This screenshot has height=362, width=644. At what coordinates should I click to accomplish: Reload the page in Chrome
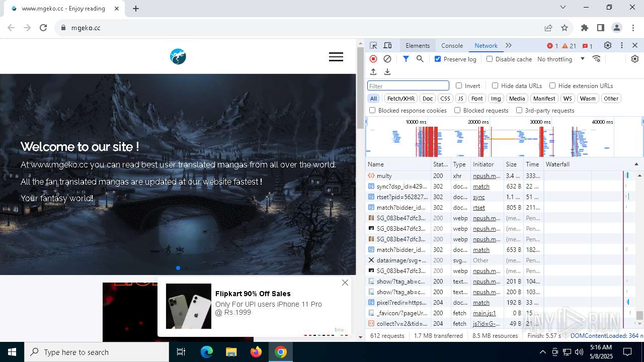coord(43,28)
